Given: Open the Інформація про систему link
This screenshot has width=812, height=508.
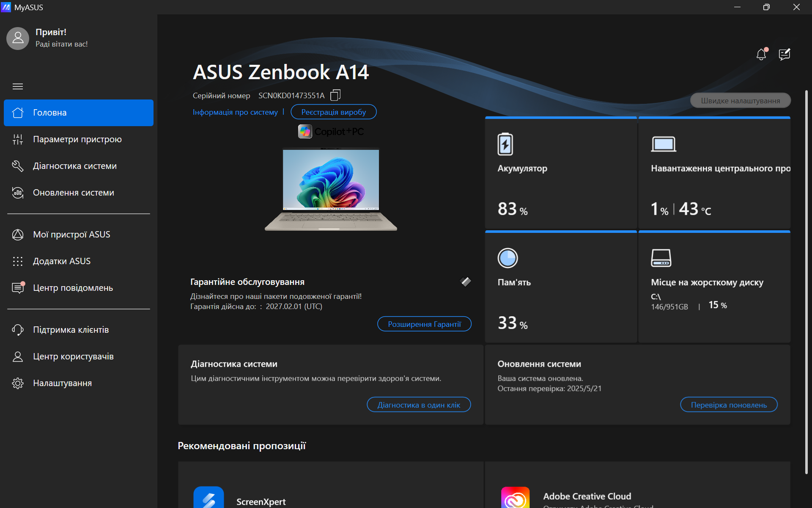Looking at the screenshot, I should [x=235, y=112].
